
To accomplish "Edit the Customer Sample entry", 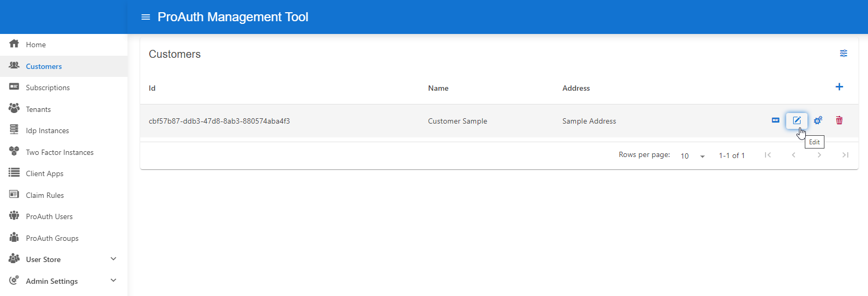I will tap(796, 120).
